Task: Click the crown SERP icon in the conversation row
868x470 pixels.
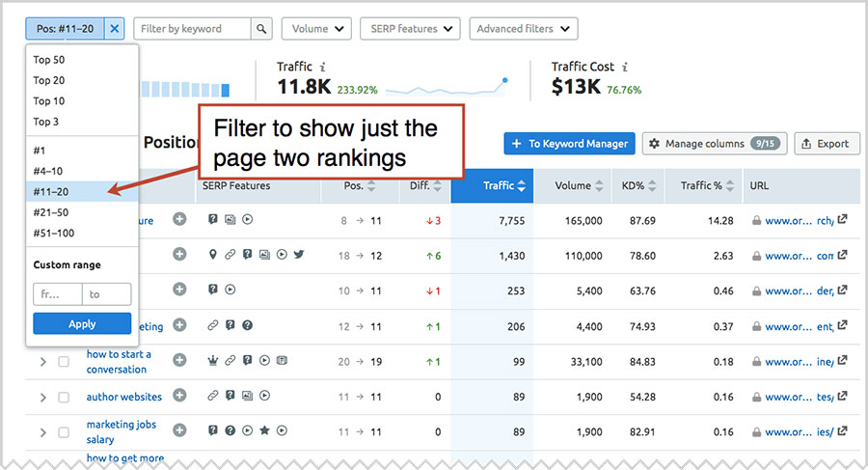Action: (212, 360)
